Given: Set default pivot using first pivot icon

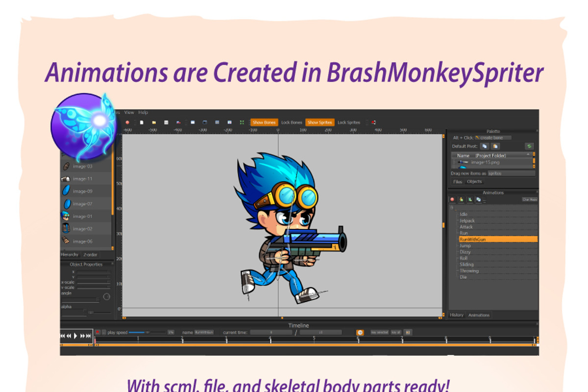Looking at the screenshot, I should point(485,146).
